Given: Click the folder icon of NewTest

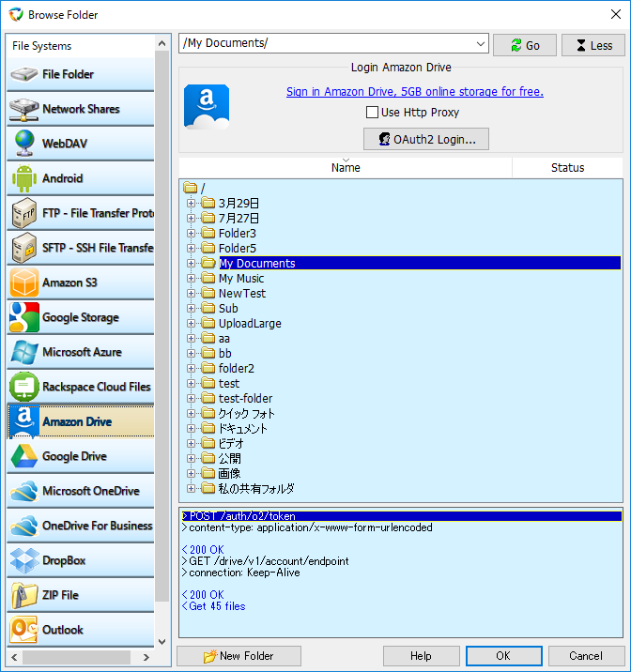Looking at the screenshot, I should click(208, 293).
